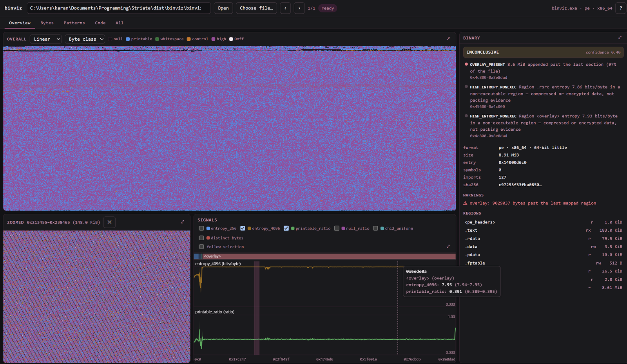The height and width of the screenshot is (364, 627).
Task: Click the whitespace legend swatch
Action: [x=157, y=39]
